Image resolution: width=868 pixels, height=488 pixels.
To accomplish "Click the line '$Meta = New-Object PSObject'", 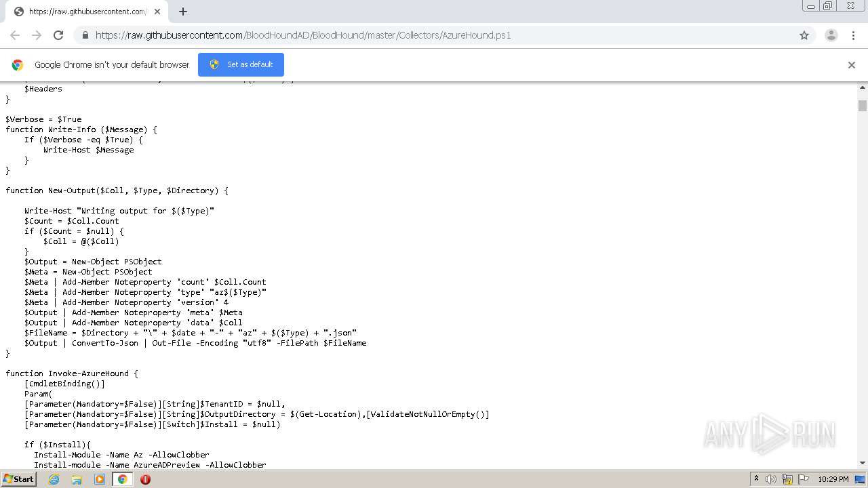I will 88,272.
